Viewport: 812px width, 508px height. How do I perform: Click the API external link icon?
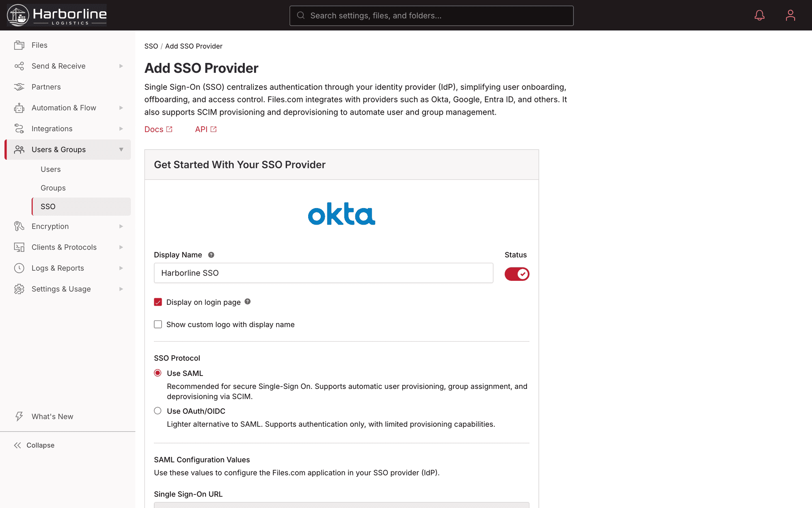[x=214, y=129]
